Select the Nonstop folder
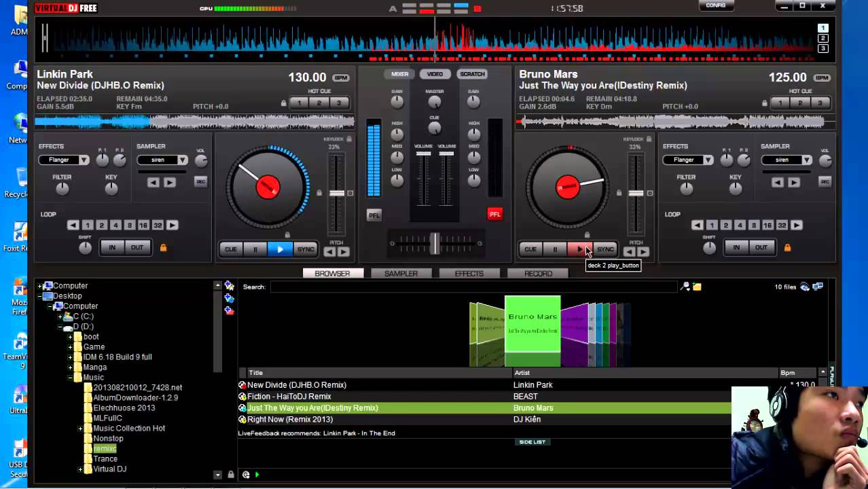Screen dimensions: 868x489 [x=108, y=439]
